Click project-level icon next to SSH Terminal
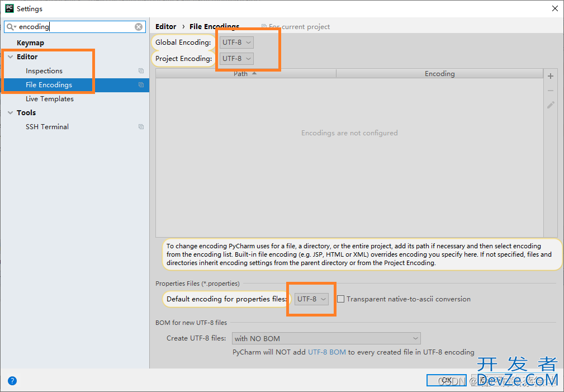 141,127
